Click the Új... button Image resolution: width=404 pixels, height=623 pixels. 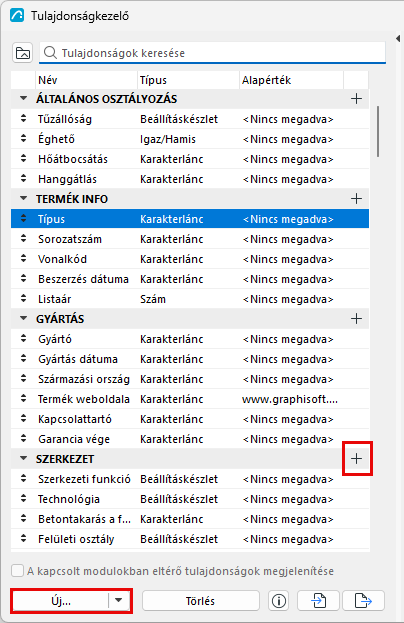coord(60,600)
